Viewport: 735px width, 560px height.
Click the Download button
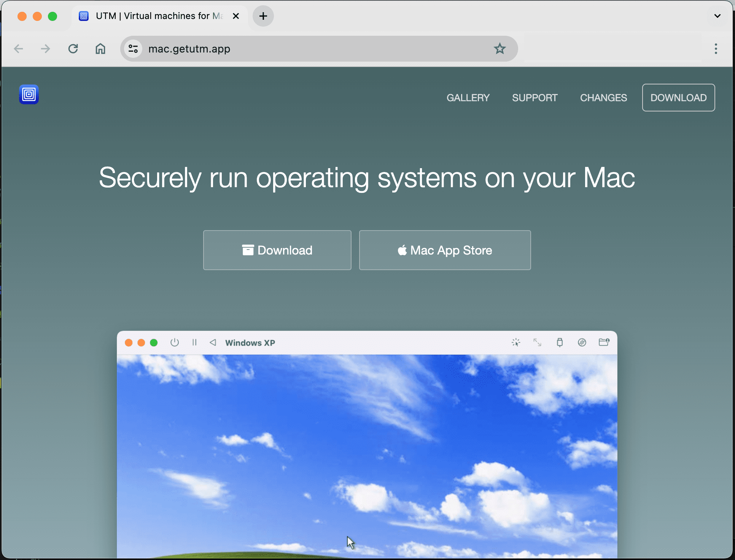[277, 250]
